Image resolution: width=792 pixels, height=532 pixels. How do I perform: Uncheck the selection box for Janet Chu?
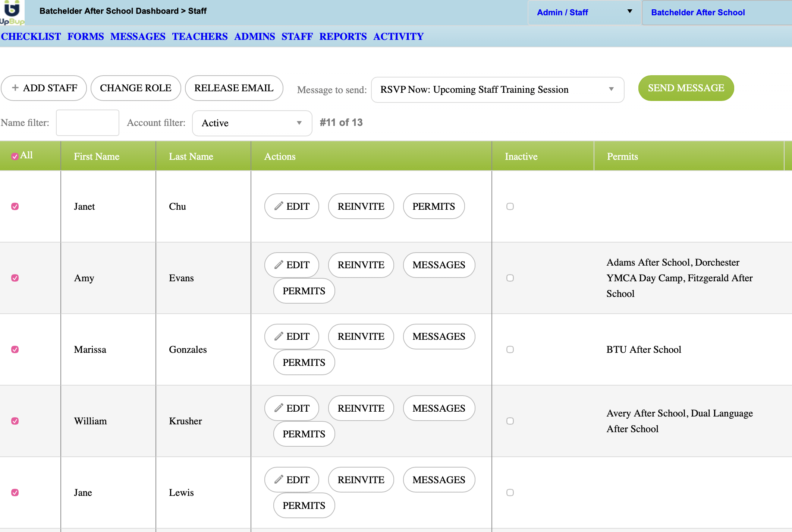coord(15,206)
